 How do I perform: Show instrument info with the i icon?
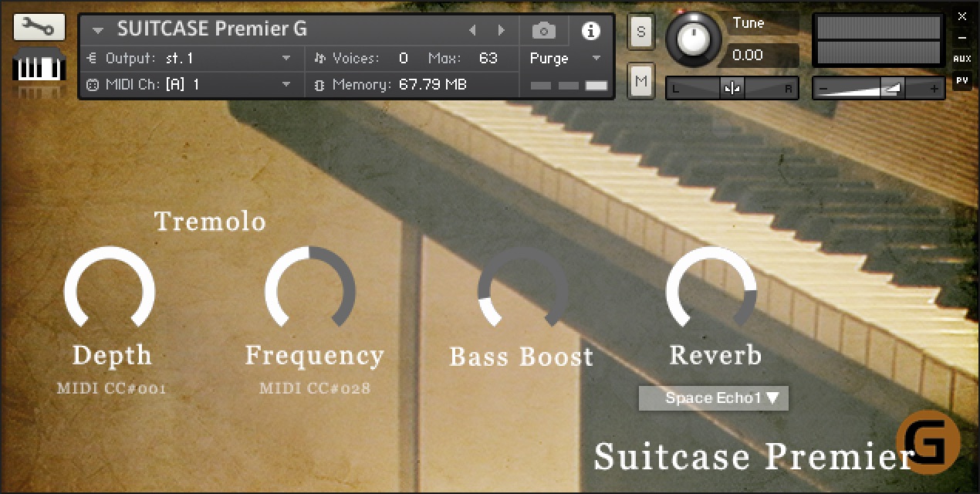pos(591,31)
